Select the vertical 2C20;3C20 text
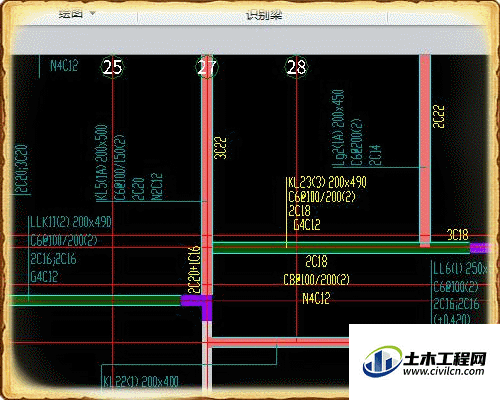This screenshot has width=500, height=400. 22,169
